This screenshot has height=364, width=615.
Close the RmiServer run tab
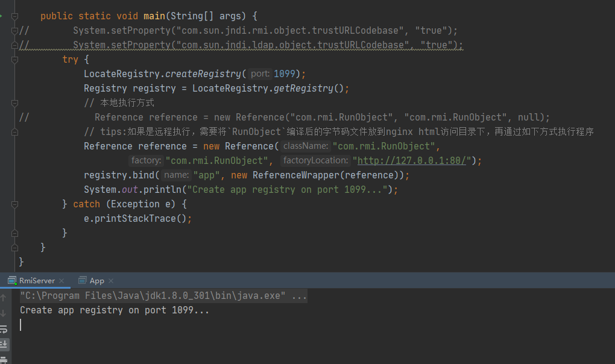[61, 281]
